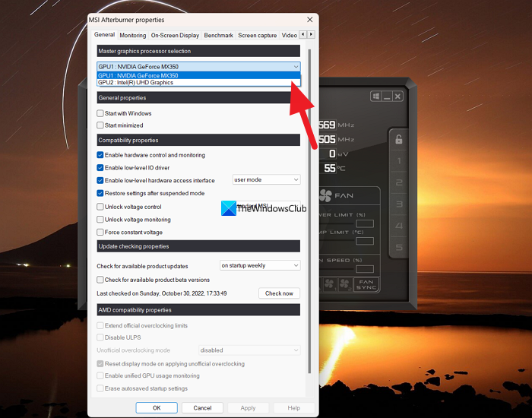Switch to the General tab
This screenshot has width=532, height=418.
[x=104, y=35]
